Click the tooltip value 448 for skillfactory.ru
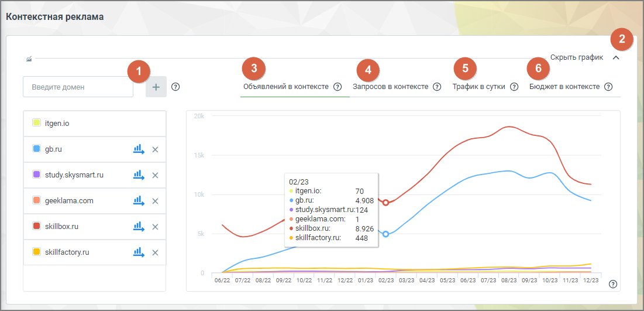644x311 pixels. 361,237
